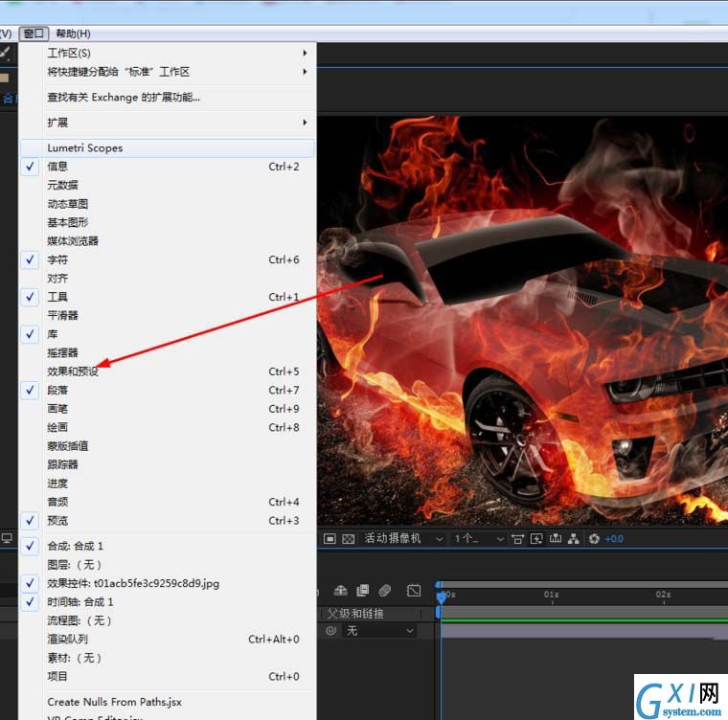Select 画笔 menu entry
728x720 pixels.
click(167, 409)
